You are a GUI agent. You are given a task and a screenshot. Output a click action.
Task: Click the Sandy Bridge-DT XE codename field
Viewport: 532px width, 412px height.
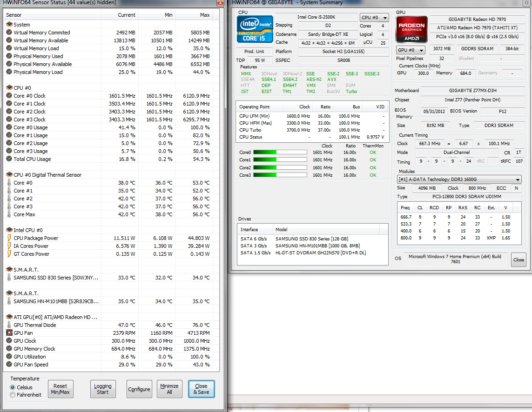tap(328, 34)
